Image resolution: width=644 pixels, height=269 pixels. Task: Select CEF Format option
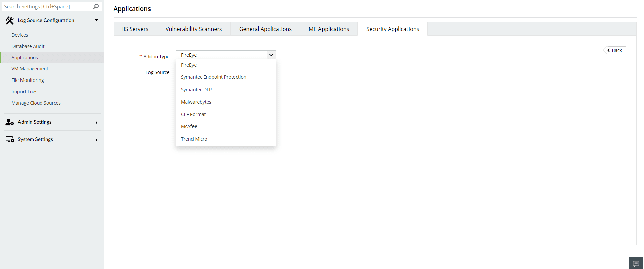pyautogui.click(x=226, y=114)
